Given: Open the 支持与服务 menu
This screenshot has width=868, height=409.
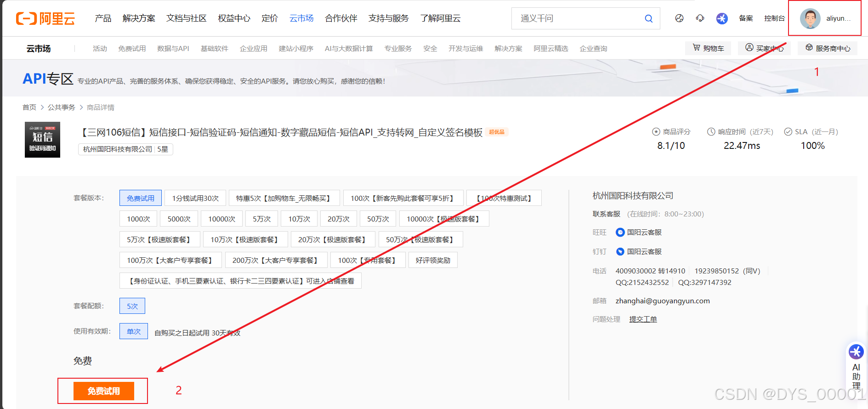Looking at the screenshot, I should coord(388,18).
